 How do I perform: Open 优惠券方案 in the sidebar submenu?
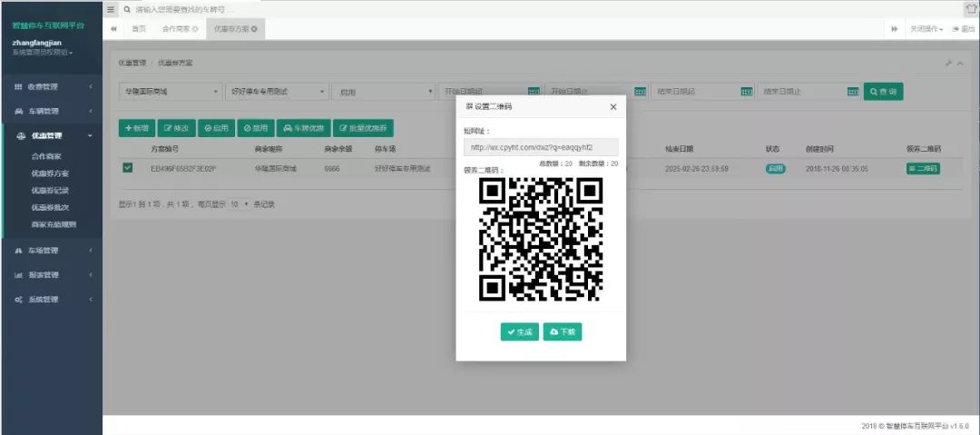[50, 173]
